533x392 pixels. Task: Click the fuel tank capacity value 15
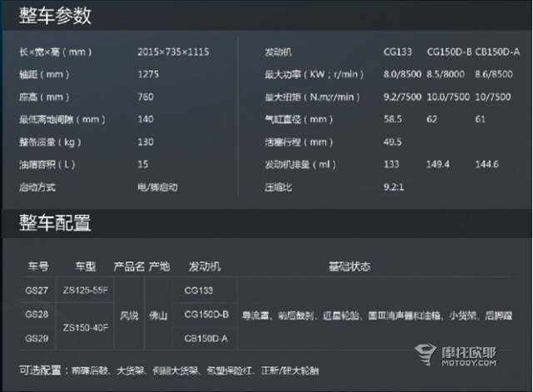pyautogui.click(x=142, y=165)
